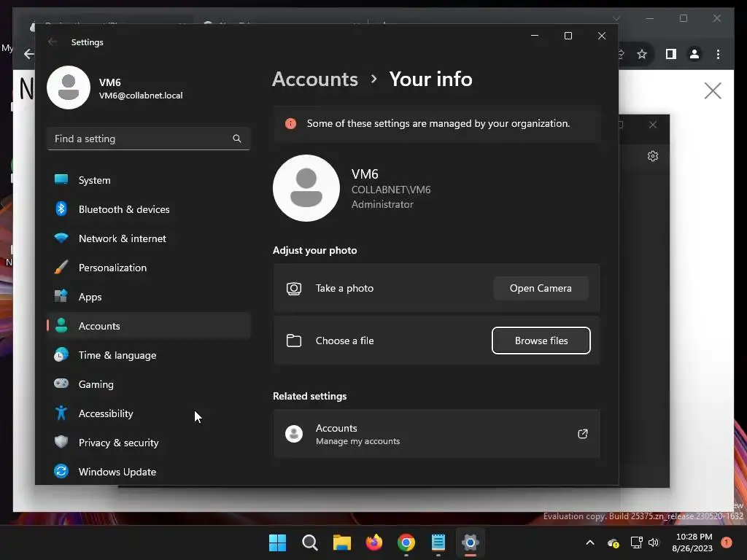Open the clock showing 10:28 PM
The height and width of the screenshot is (560, 747).
693,542
